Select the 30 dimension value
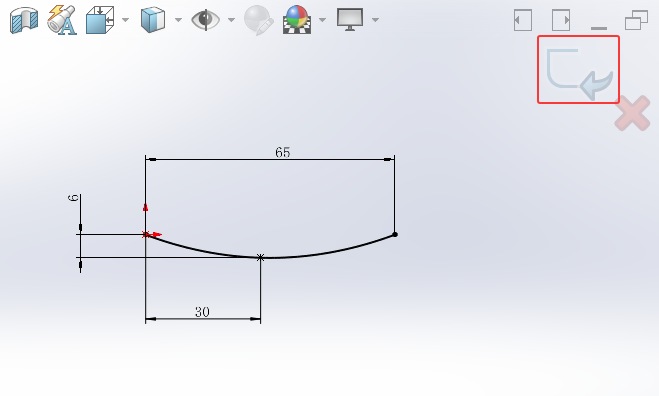This screenshot has height=396, width=659. (x=202, y=312)
